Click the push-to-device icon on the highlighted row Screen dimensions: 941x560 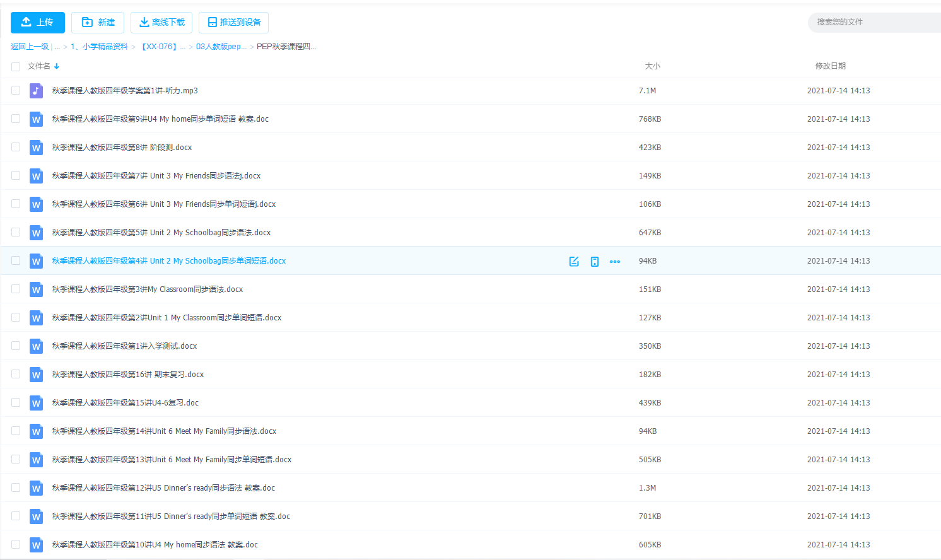coord(594,261)
